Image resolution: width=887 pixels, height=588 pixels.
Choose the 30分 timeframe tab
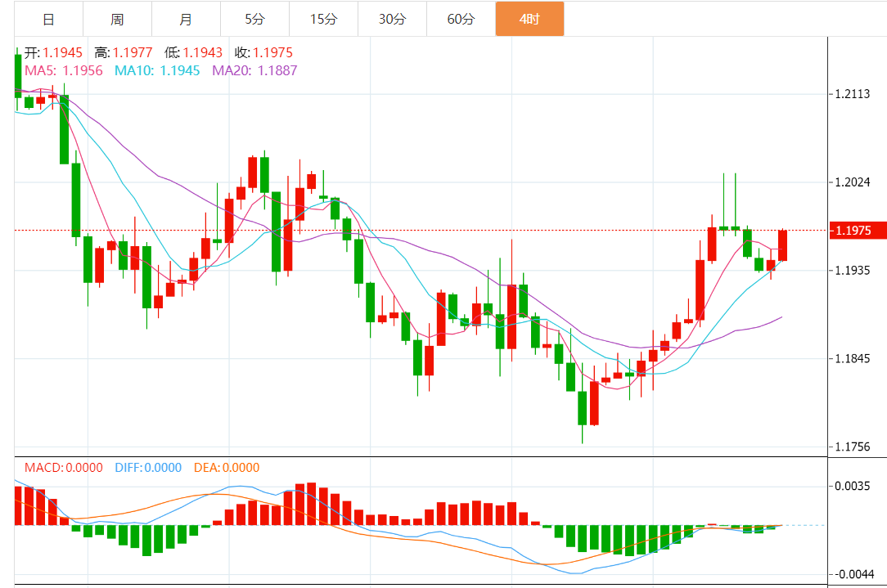(x=393, y=20)
